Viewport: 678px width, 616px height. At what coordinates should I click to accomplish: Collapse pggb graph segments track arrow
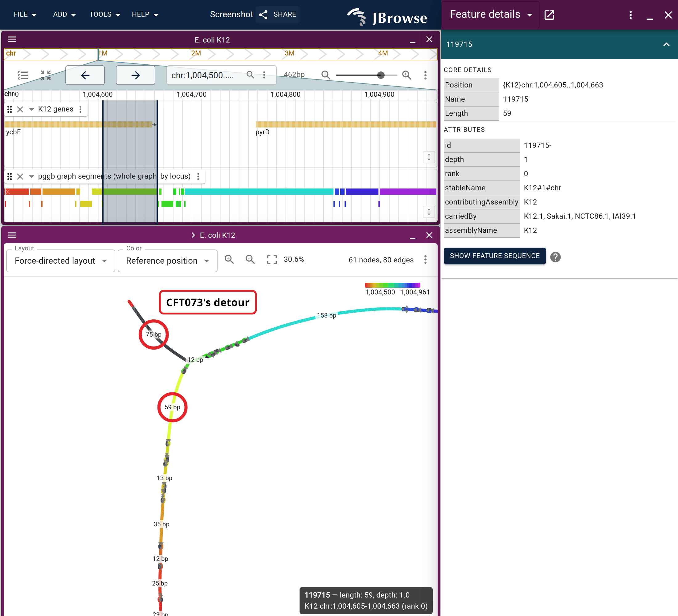point(31,176)
